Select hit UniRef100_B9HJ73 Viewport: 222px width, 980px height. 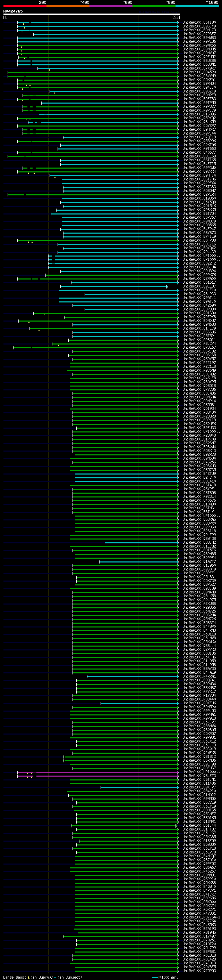point(199,30)
